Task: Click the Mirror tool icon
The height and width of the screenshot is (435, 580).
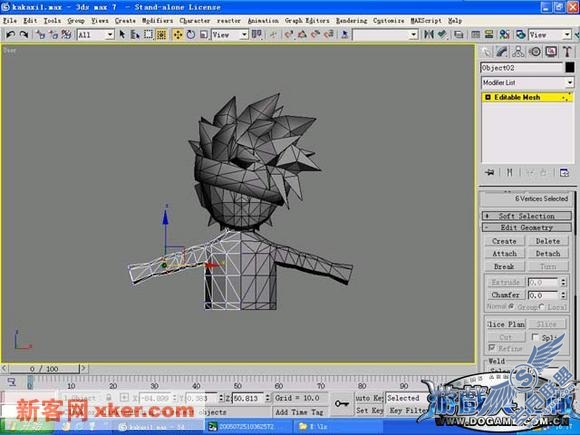Action: [429, 35]
